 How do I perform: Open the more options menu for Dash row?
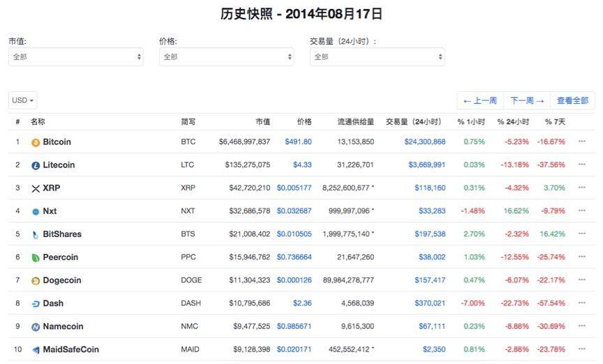click(582, 303)
